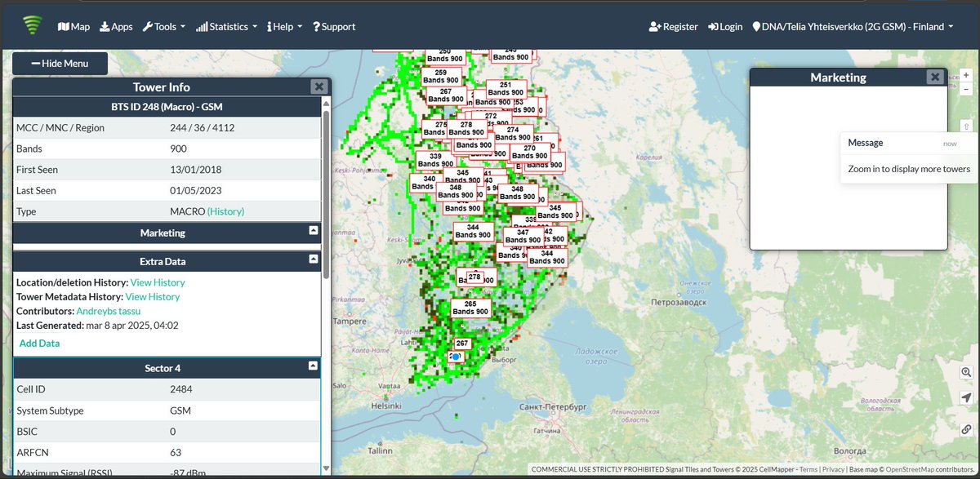Click the Add Data link
The height and width of the screenshot is (479, 980).
tap(39, 343)
